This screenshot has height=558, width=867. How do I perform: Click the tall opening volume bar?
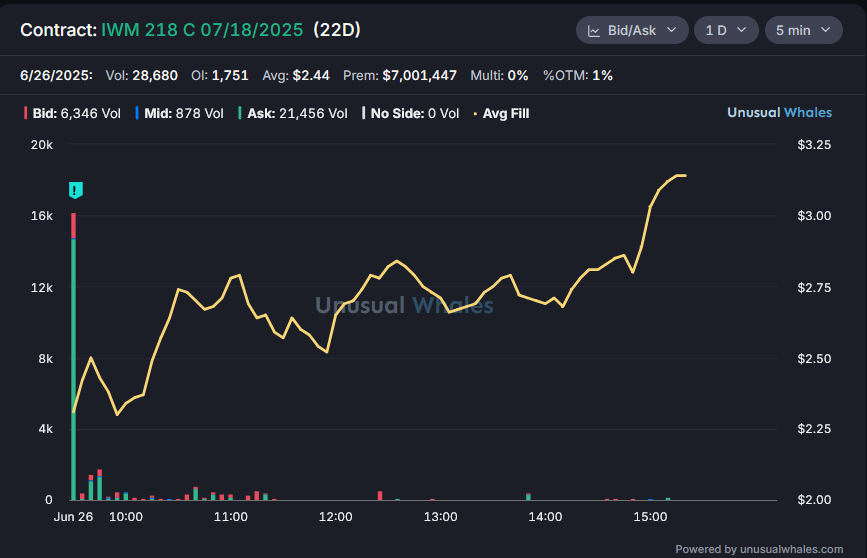click(x=74, y=357)
